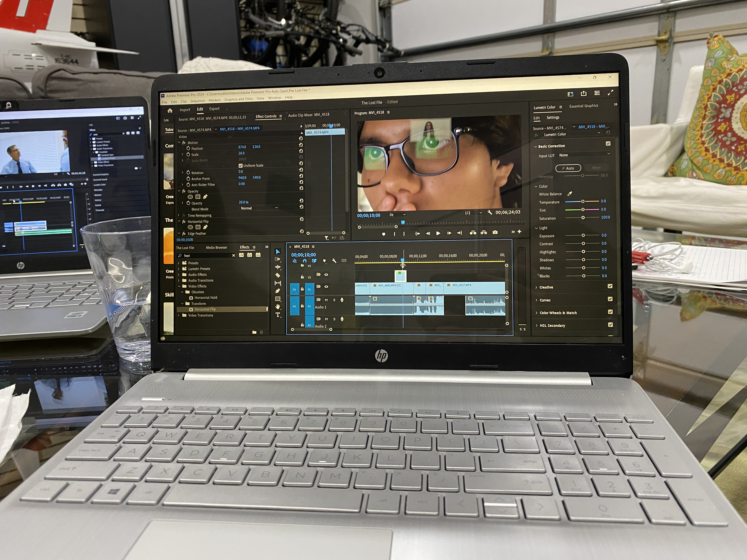Expand the Curves section
The height and width of the screenshot is (560, 747).
click(x=537, y=300)
